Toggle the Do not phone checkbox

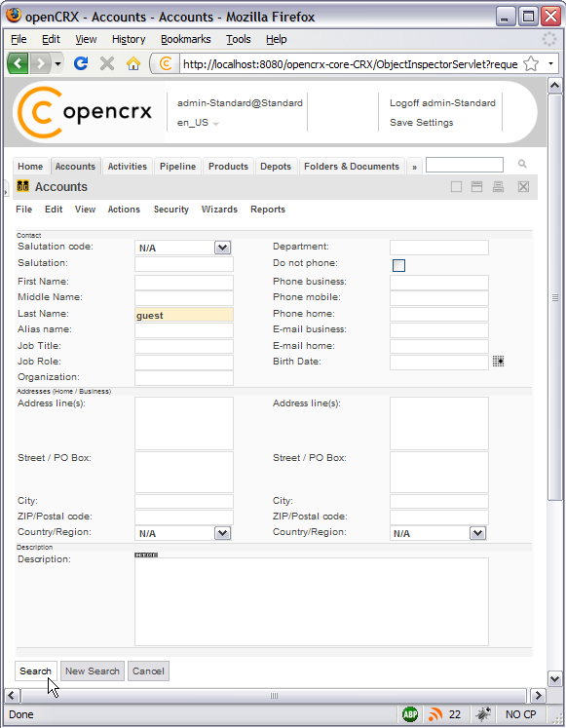(x=398, y=265)
